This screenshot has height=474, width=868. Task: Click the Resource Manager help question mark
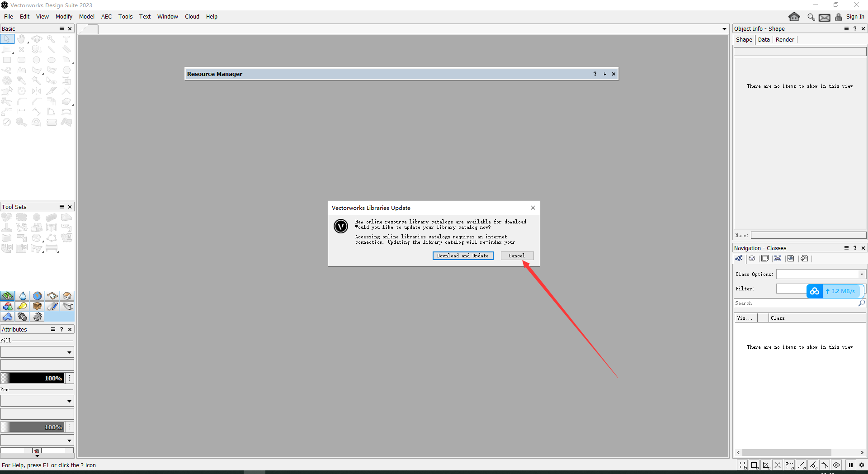[595, 74]
